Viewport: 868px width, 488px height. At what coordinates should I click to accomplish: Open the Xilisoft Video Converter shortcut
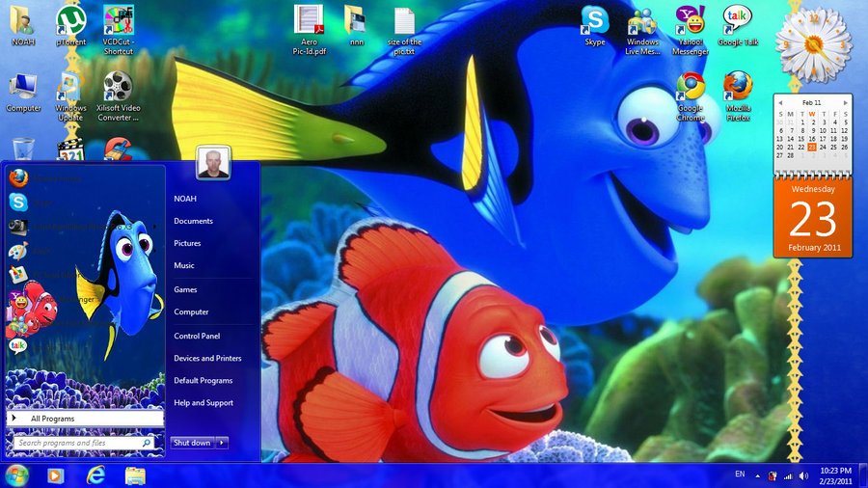pyautogui.click(x=118, y=89)
